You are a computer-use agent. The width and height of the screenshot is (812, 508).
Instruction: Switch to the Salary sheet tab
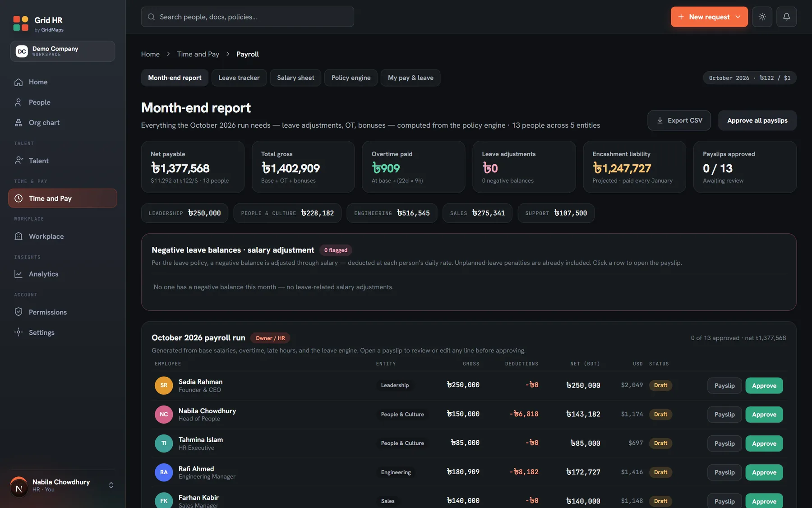pos(295,78)
